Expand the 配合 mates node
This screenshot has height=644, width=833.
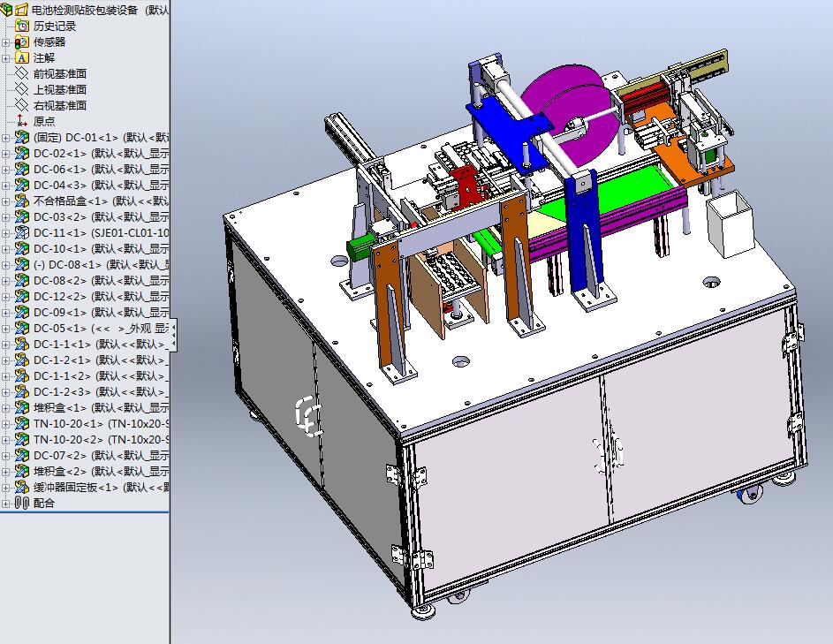(5, 504)
